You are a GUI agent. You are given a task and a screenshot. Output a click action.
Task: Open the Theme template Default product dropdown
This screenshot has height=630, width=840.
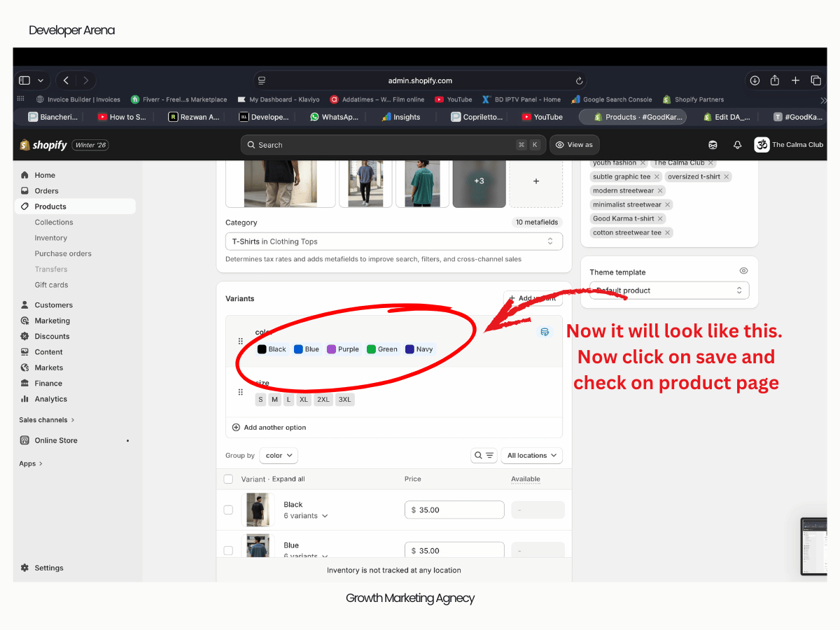[x=668, y=290]
